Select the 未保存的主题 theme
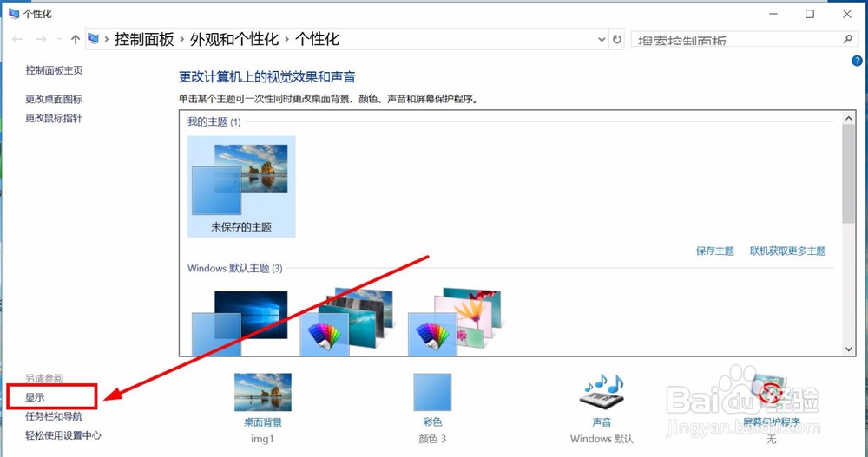 (x=241, y=186)
